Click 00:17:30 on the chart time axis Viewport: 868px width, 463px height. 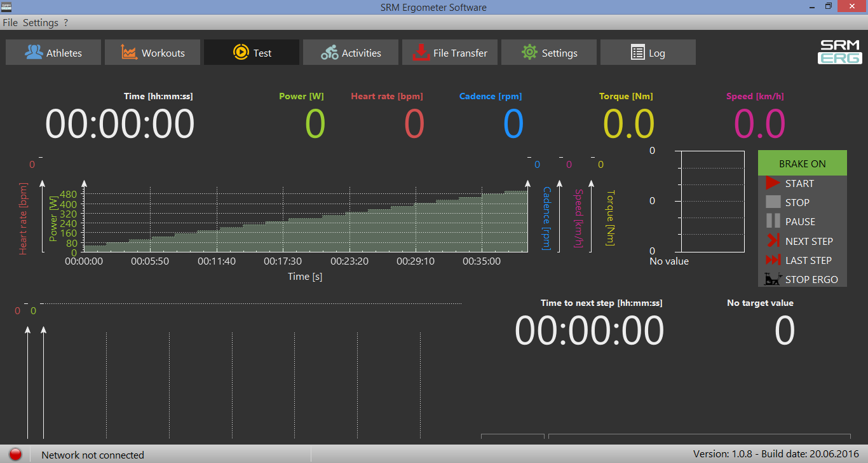pyautogui.click(x=283, y=261)
